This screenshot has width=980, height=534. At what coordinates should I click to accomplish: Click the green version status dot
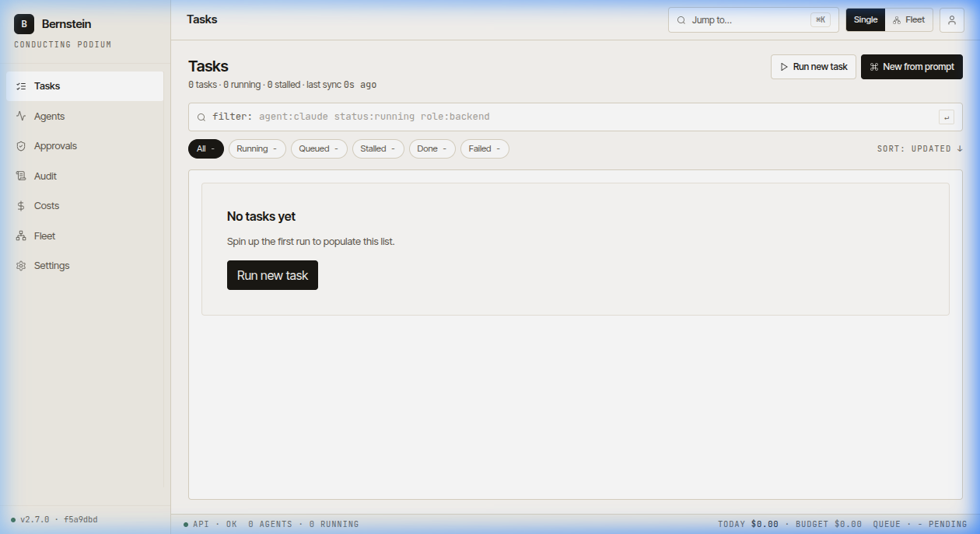coord(13,520)
